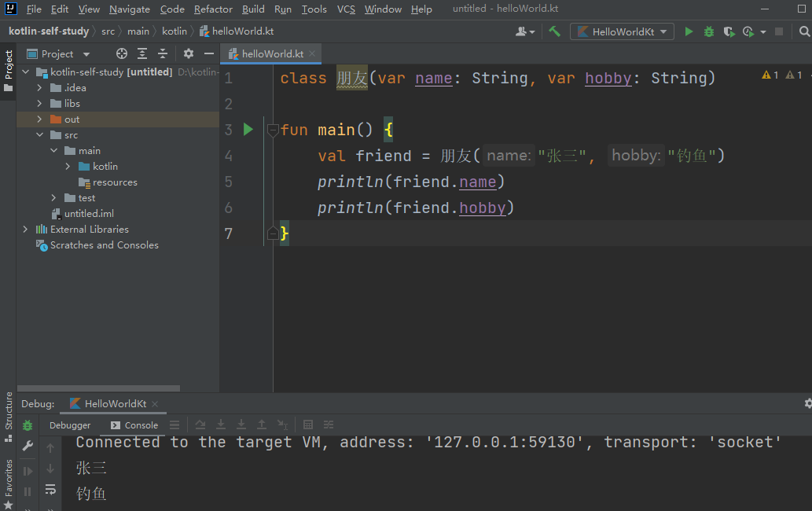
Task: Click helloWorld.kt breadcrumb in navigation bar
Action: [237, 31]
